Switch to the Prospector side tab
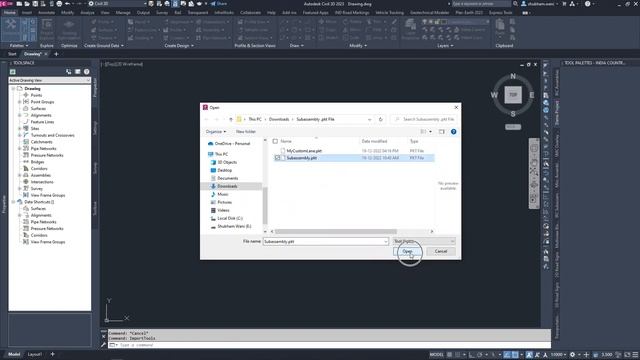This screenshot has width=640, height=360. click(95, 88)
